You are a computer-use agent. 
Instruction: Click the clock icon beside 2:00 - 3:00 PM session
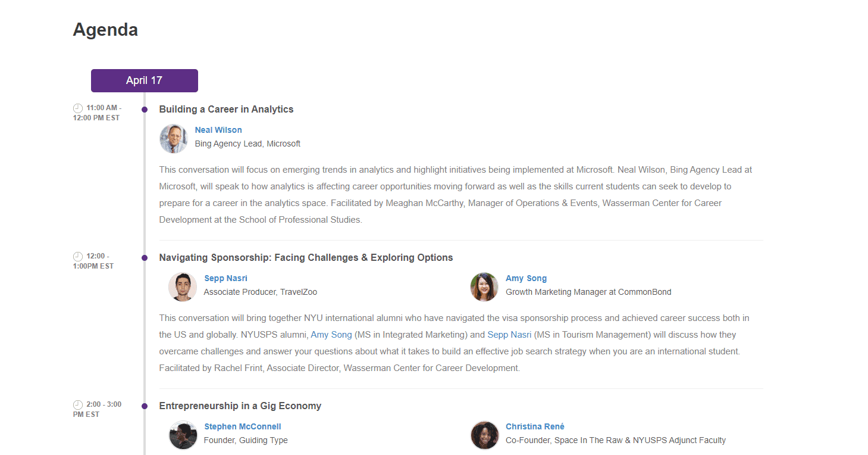click(78, 404)
